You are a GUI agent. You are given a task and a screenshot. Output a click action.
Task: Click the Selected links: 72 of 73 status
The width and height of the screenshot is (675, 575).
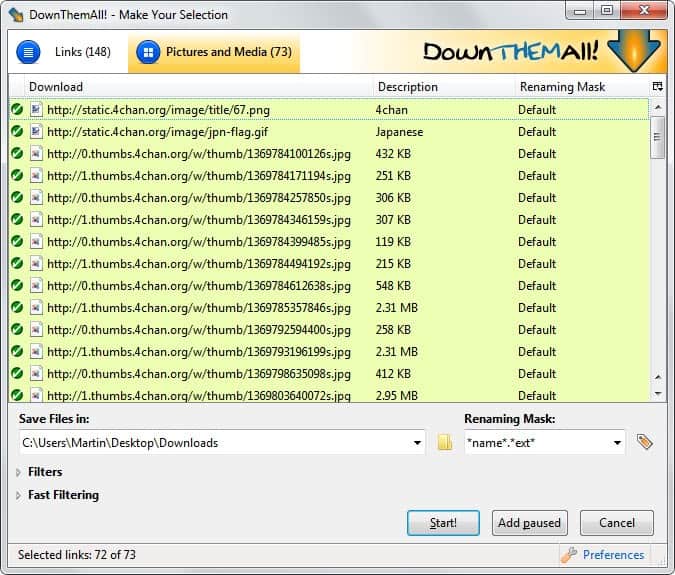tap(77, 555)
